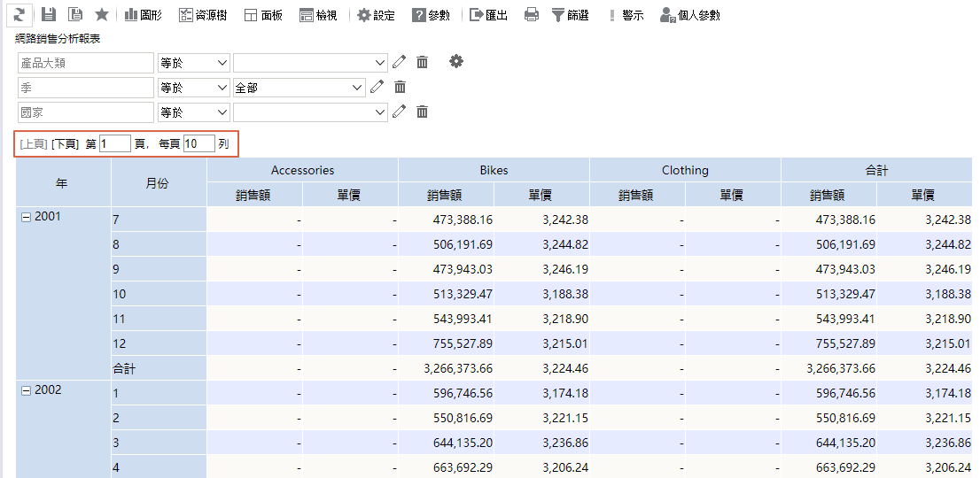Viewport: 980px width, 478px height.
Task: Open the 資源樹 resource tree
Action: pos(202,15)
